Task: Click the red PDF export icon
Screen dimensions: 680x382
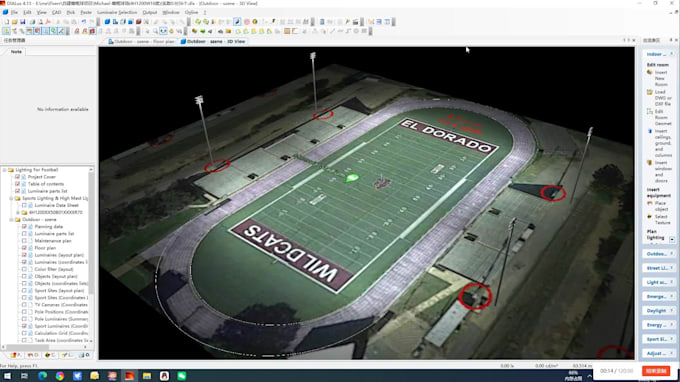Action: 48,22
